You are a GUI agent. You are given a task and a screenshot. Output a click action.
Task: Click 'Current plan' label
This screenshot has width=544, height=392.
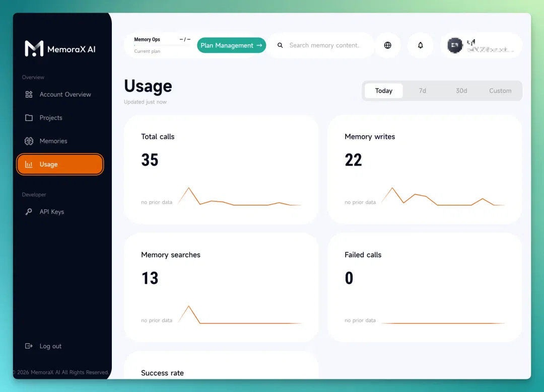[x=147, y=51]
